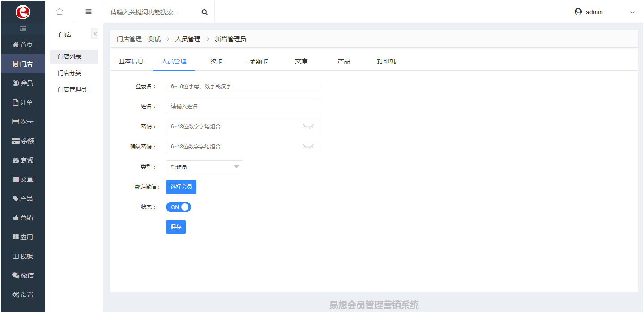Switch to the 打印机 tab

(x=386, y=61)
